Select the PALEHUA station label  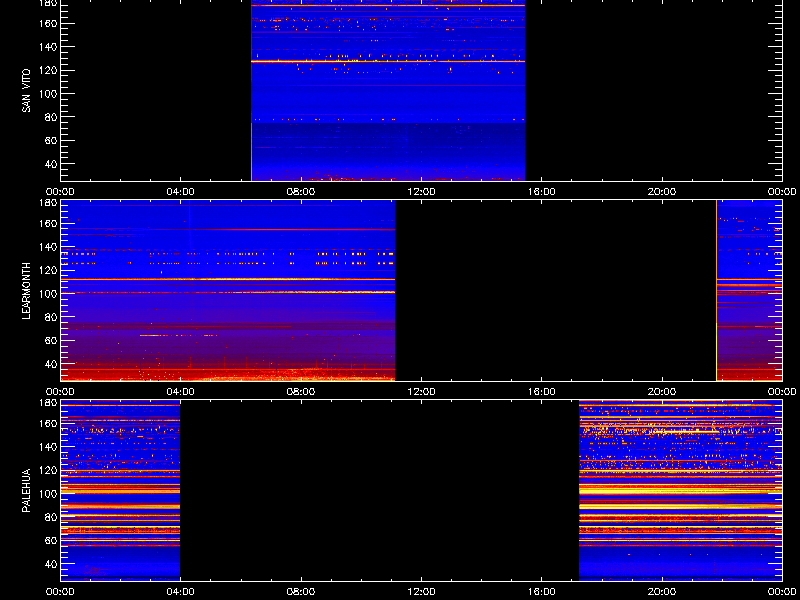pyautogui.click(x=27, y=490)
